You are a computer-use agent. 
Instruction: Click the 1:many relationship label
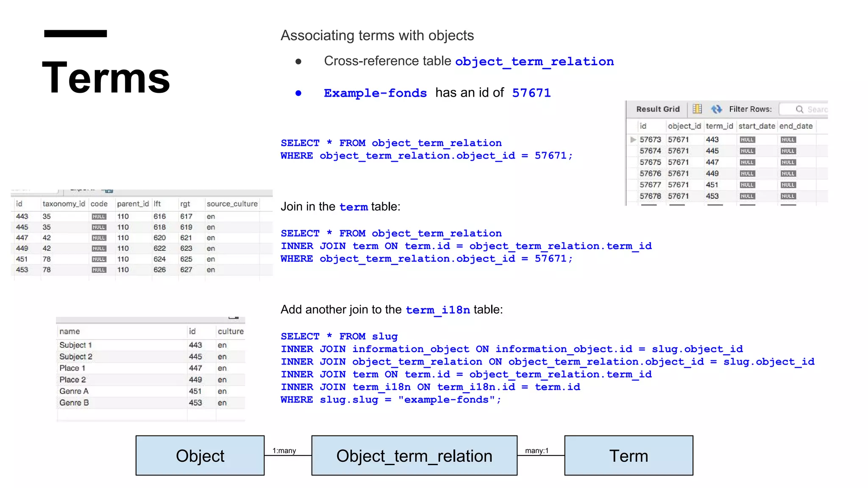point(284,451)
